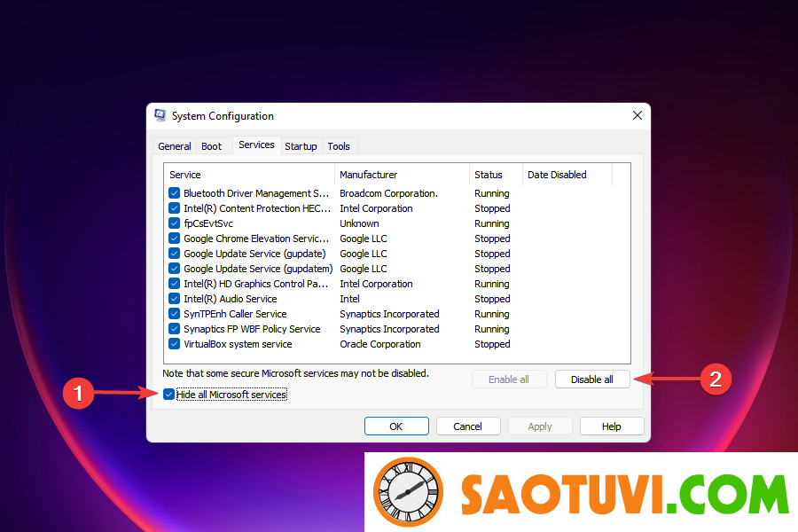Uncheck the Bluetooth Driver Management service
The width and height of the screenshot is (798, 532).
(174, 192)
